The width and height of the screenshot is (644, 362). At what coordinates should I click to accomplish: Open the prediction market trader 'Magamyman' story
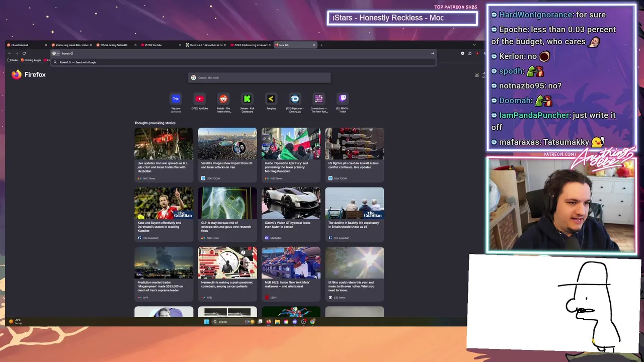tap(164, 274)
